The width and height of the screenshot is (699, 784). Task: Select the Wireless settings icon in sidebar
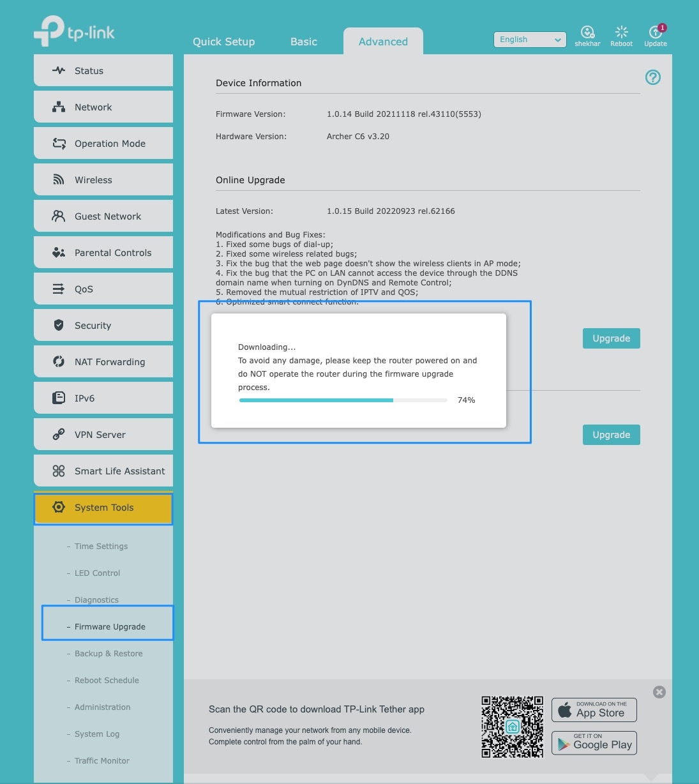tap(59, 179)
